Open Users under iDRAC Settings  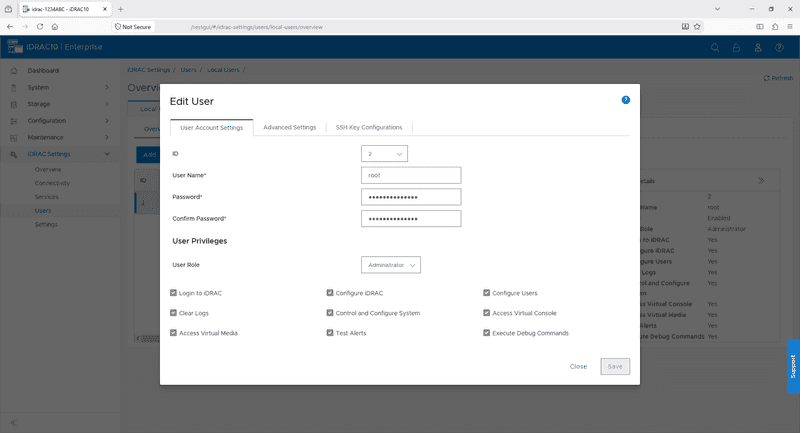43,211
